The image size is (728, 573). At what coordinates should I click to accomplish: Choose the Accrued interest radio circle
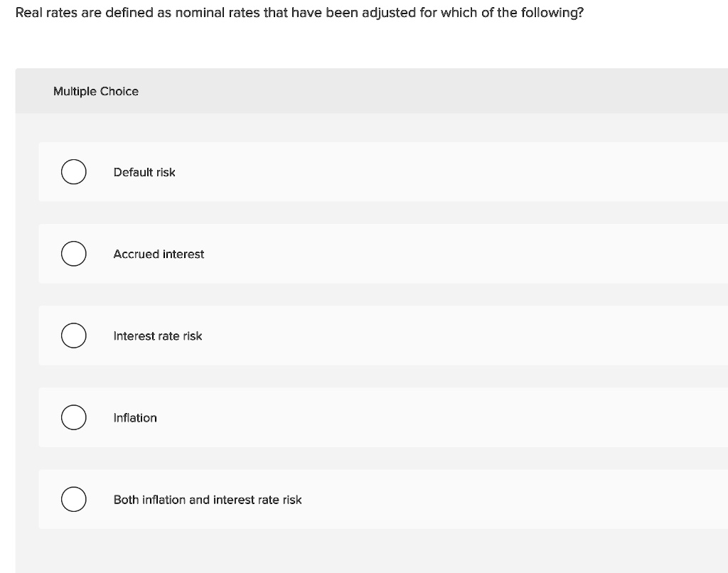tap(73, 254)
